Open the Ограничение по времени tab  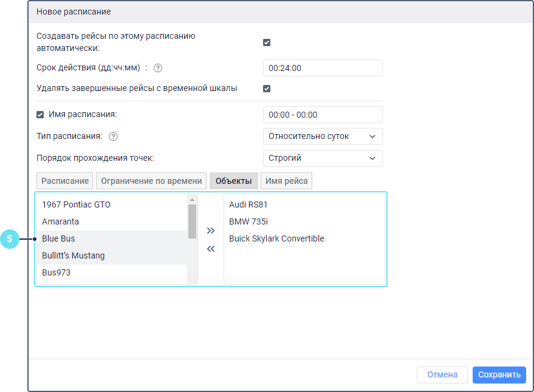point(151,181)
